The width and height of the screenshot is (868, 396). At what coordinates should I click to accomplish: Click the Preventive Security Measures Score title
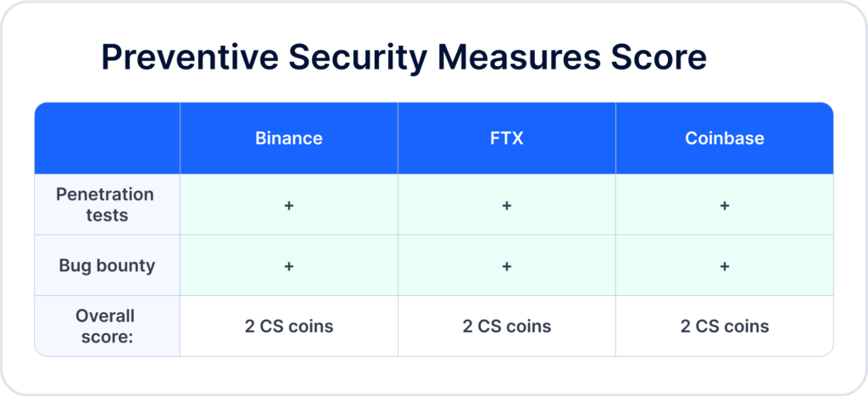404,57
